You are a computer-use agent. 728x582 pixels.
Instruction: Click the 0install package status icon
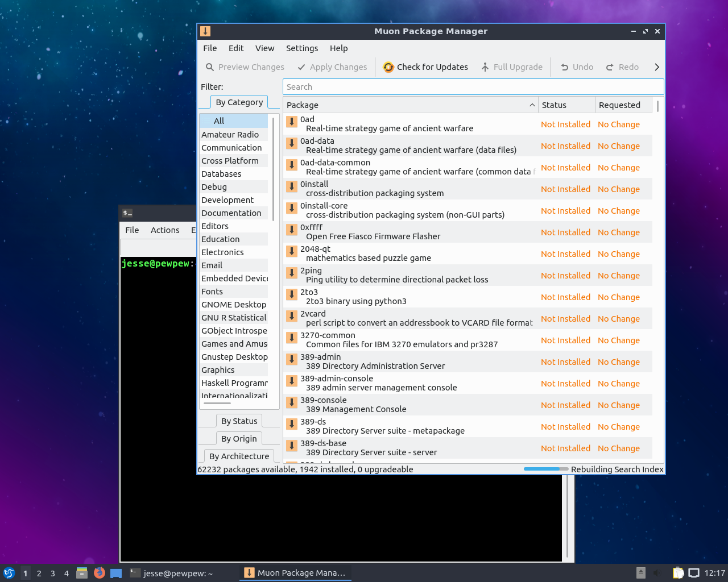coord(292,186)
